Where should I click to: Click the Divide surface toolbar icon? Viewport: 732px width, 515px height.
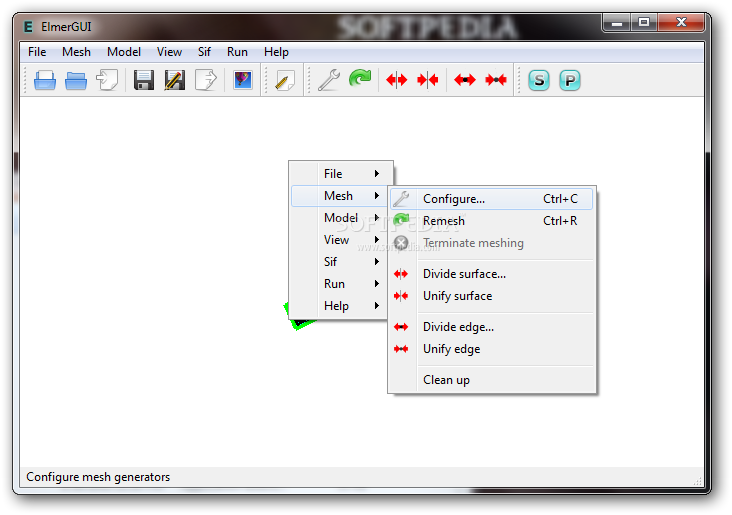(396, 80)
